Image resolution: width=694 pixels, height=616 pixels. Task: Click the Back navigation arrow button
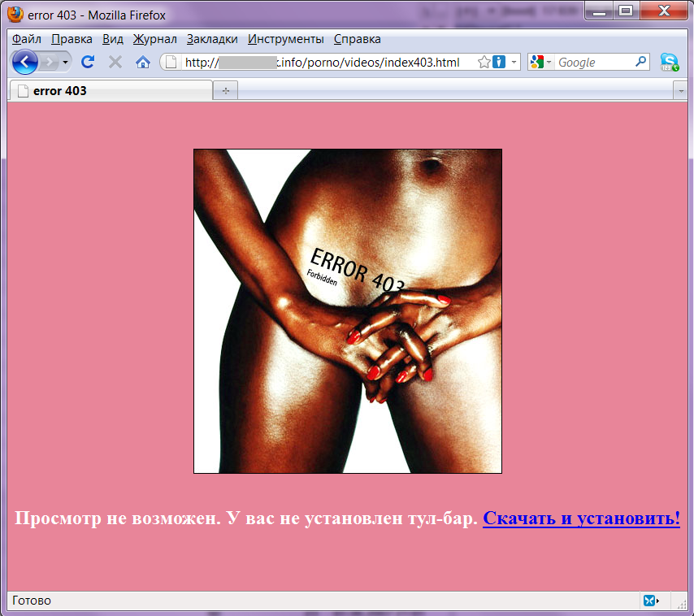tap(24, 62)
